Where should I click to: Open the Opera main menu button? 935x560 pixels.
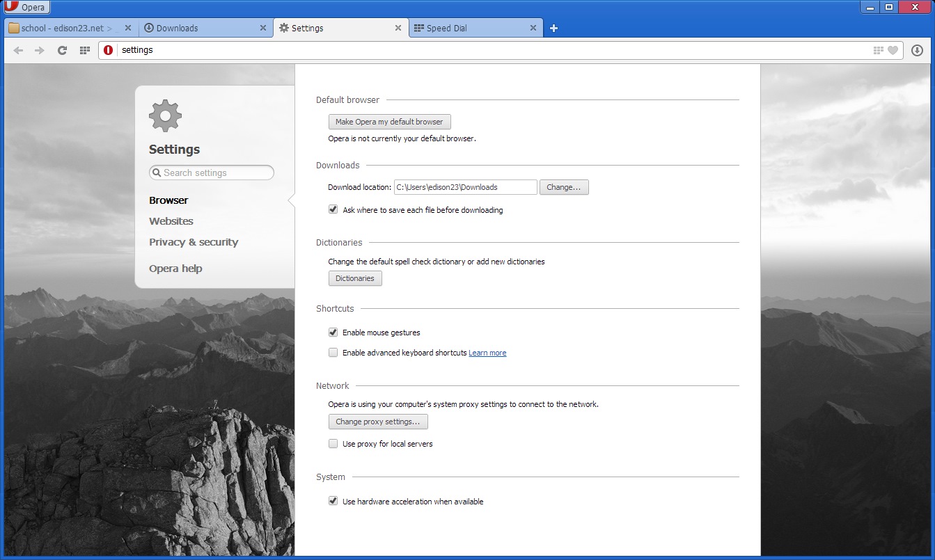click(x=26, y=8)
